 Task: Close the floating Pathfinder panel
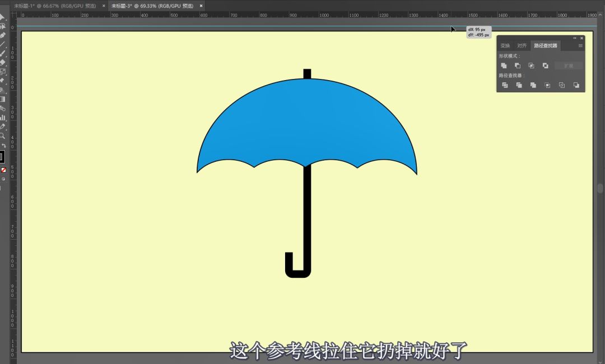[581, 38]
